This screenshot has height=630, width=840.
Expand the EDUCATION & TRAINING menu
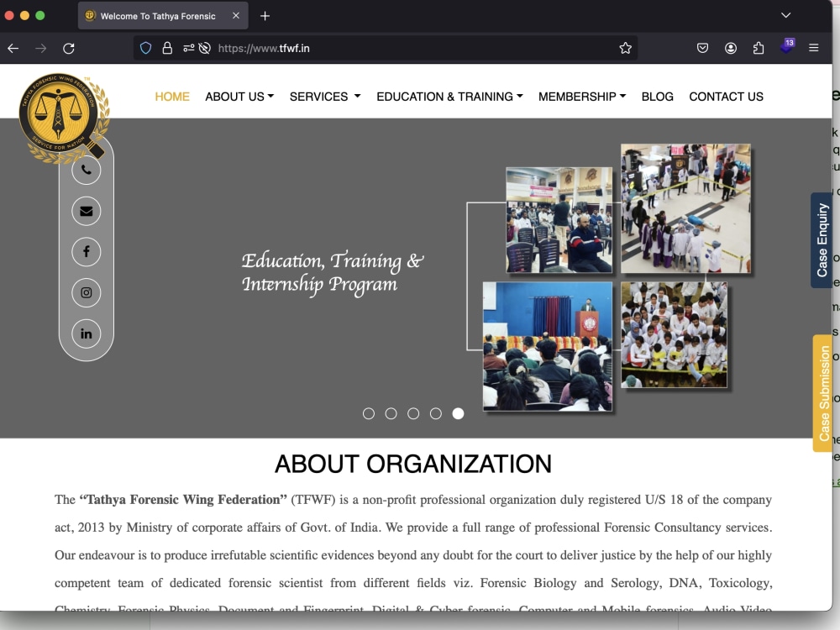coord(449,97)
